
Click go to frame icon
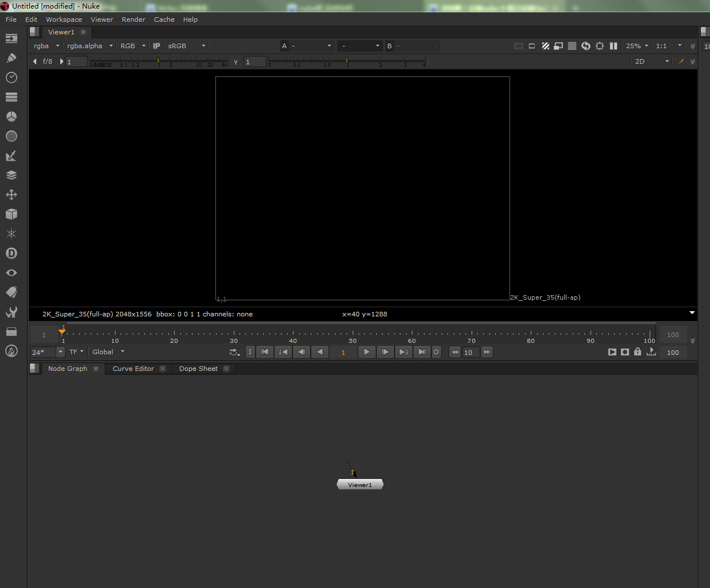click(651, 352)
